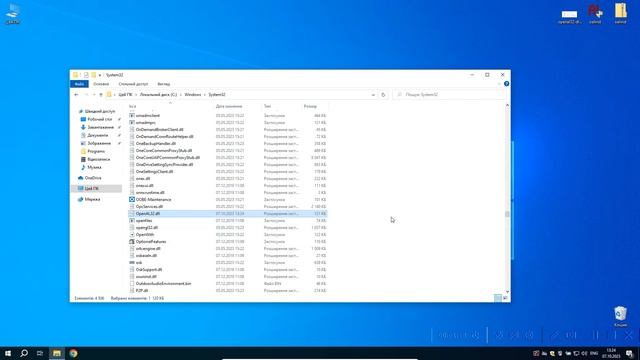Screen dimensions: 640x360
Task: Open the Windows Start menu
Action: pos(8,353)
